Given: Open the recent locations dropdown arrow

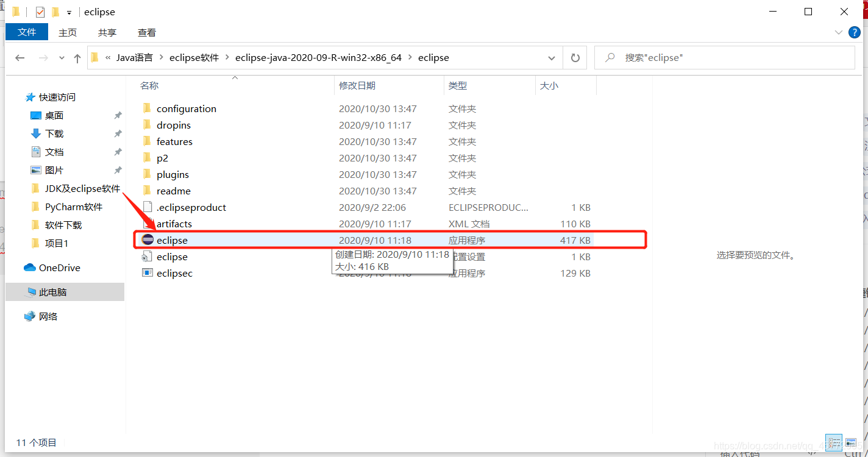Looking at the screenshot, I should coord(62,58).
